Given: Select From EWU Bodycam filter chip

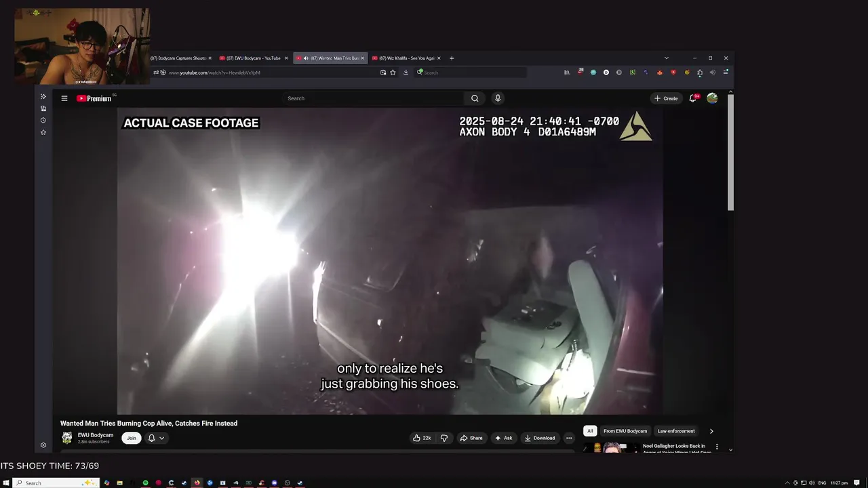Looking at the screenshot, I should [625, 431].
